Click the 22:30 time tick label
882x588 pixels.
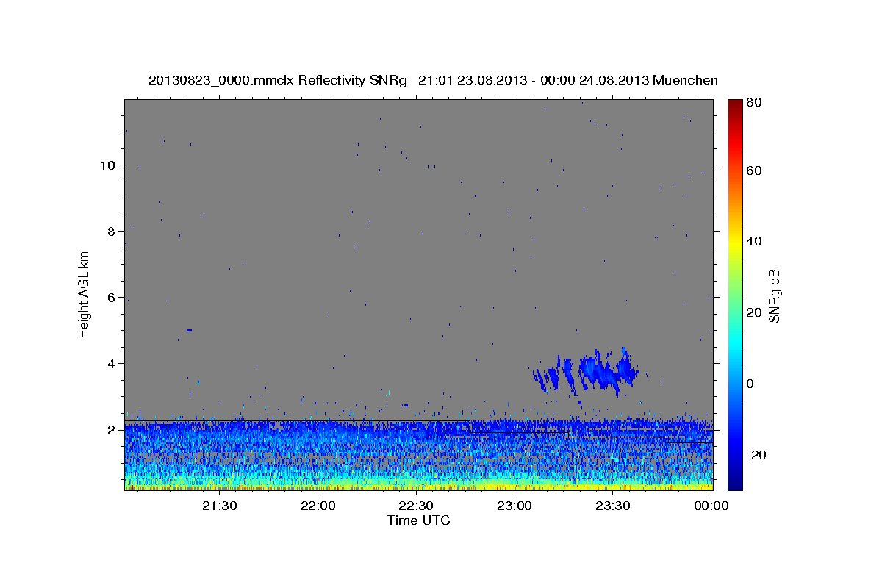point(416,506)
